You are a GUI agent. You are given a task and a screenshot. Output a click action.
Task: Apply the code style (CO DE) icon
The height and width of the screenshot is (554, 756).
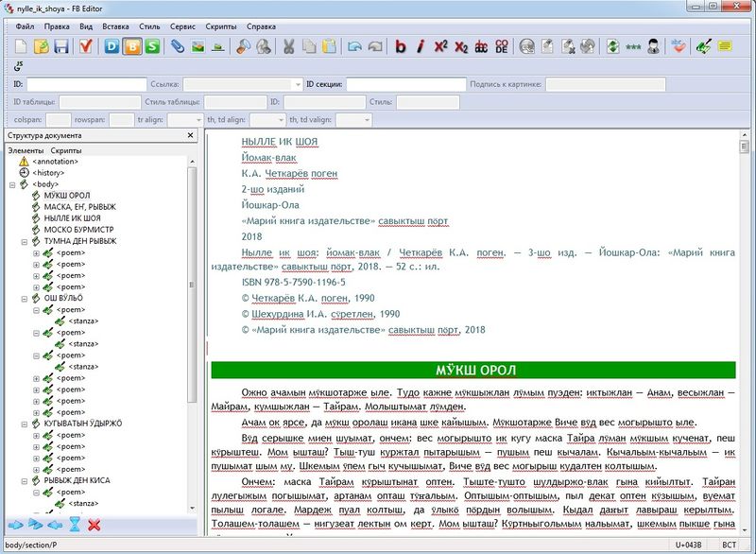[x=502, y=46]
